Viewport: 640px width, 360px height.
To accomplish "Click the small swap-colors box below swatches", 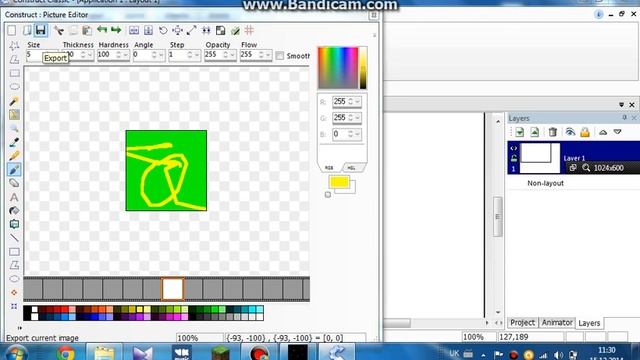I will pos(328,195).
